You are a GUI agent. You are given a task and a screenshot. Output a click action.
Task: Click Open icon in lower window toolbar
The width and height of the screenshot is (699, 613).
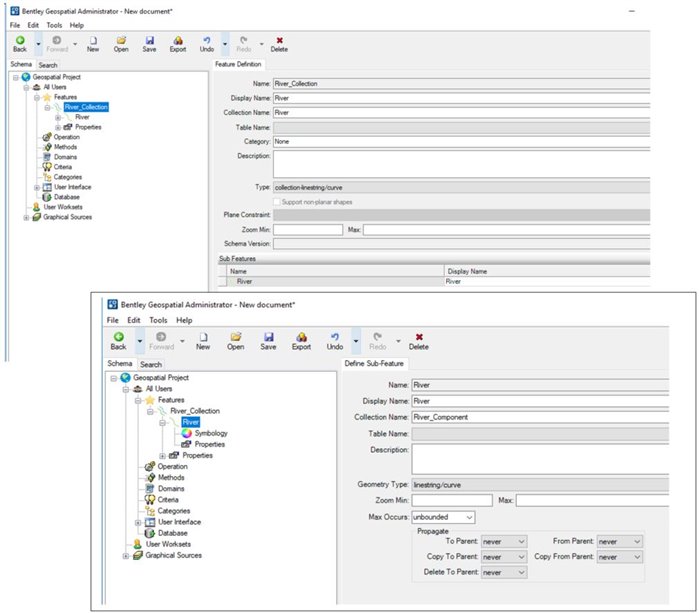236,337
